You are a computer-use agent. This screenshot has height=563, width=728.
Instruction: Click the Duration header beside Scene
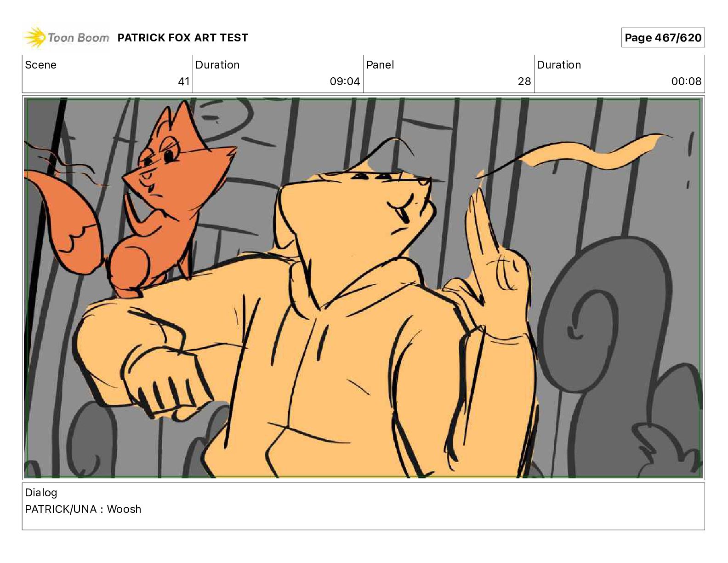point(217,65)
